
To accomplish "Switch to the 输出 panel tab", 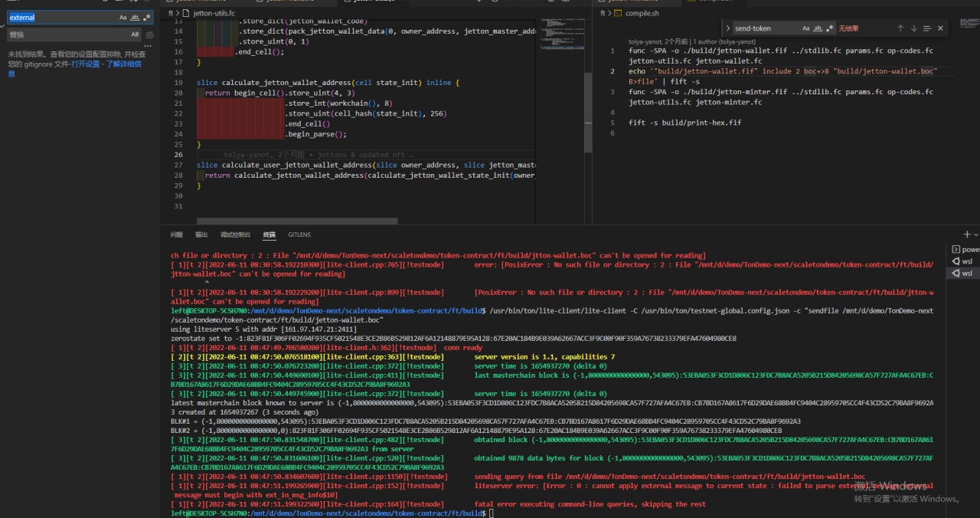I will point(201,234).
